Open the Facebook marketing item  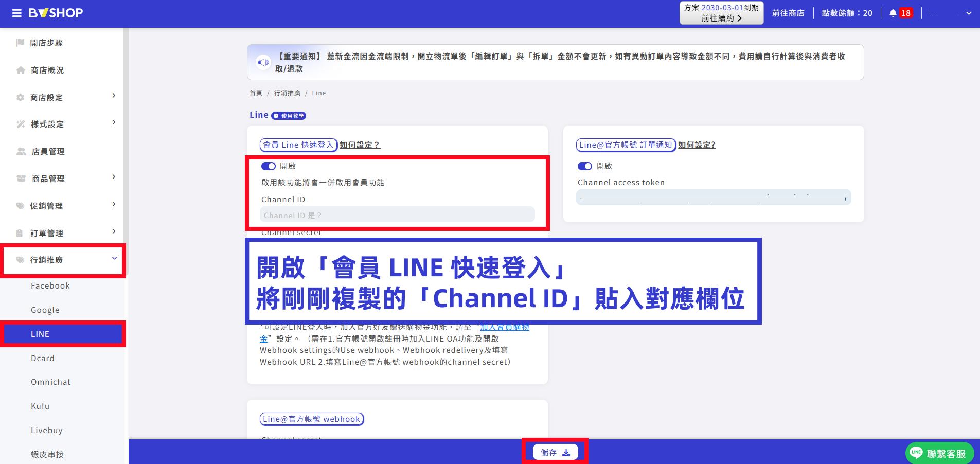[x=50, y=286]
